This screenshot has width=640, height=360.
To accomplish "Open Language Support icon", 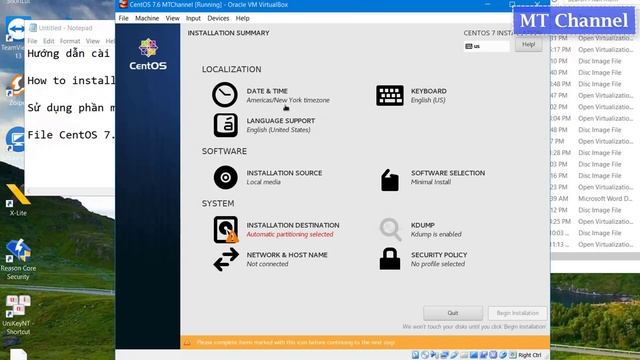I will click(x=225, y=125).
